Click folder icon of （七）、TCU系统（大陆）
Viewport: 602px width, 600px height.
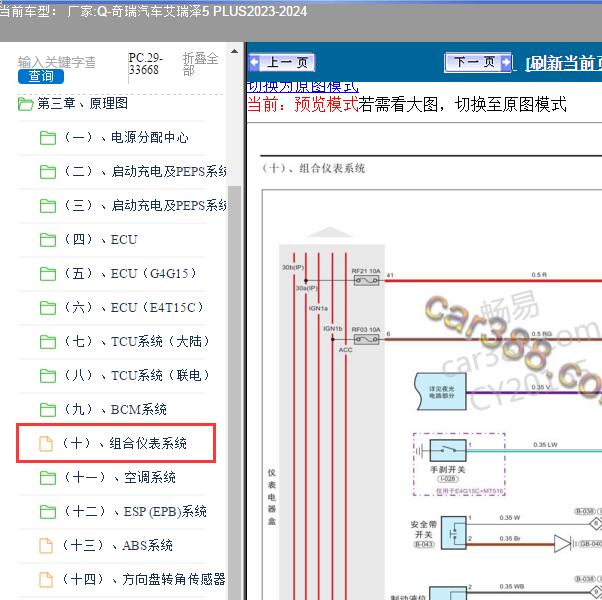[x=48, y=342]
